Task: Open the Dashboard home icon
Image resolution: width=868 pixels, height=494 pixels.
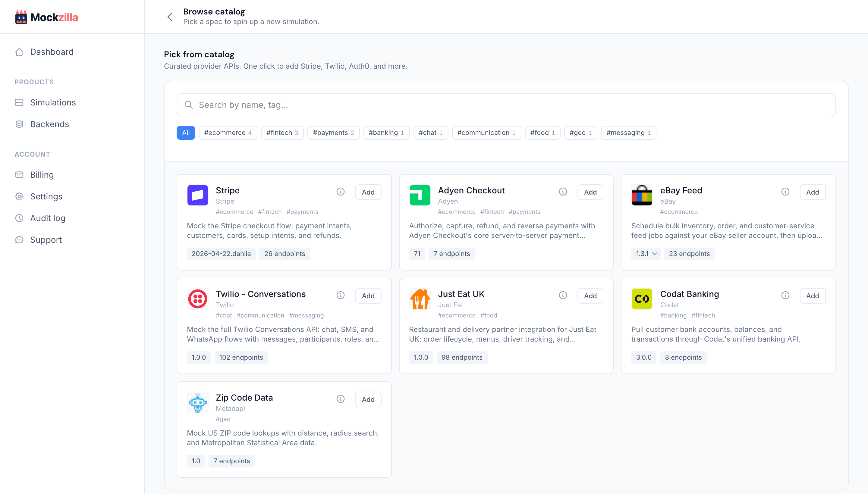Action: coord(19,52)
